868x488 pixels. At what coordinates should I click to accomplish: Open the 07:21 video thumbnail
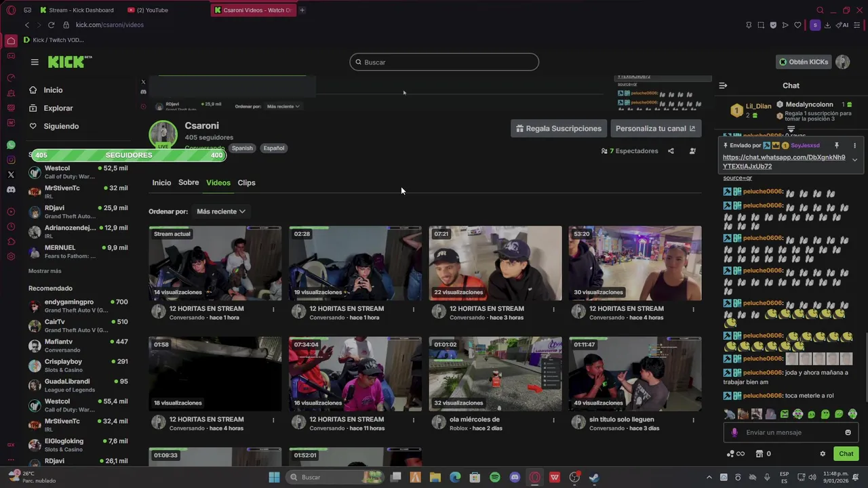[495, 263]
